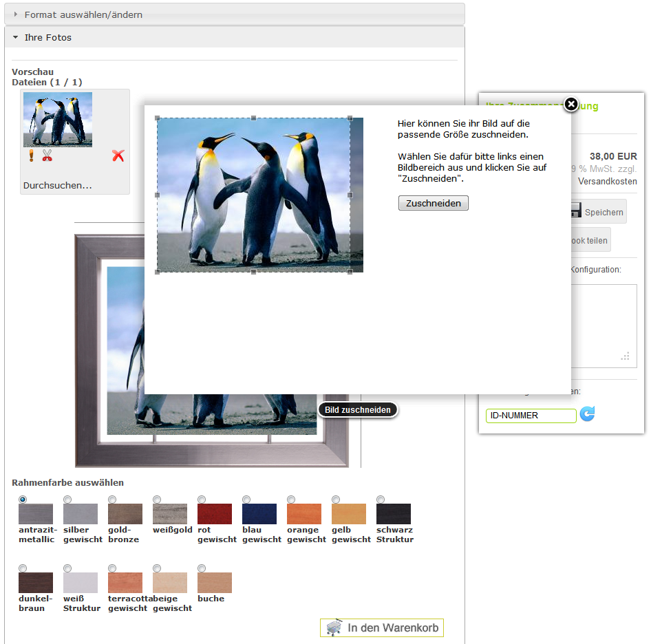Click the Facebook teilen button
This screenshot has width=651, height=644.
click(x=590, y=239)
